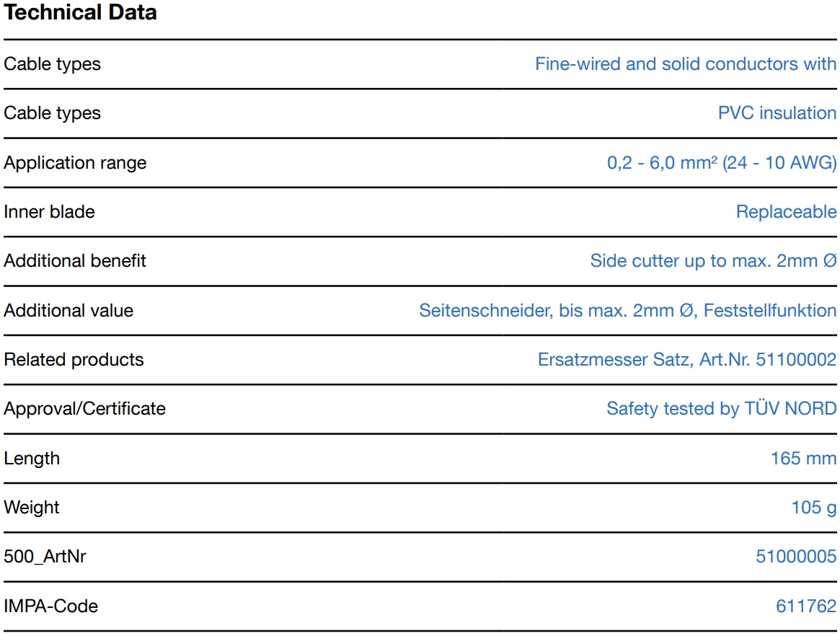Image resolution: width=840 pixels, height=636 pixels.
Task: Click the Related products label
Action: [x=74, y=360]
